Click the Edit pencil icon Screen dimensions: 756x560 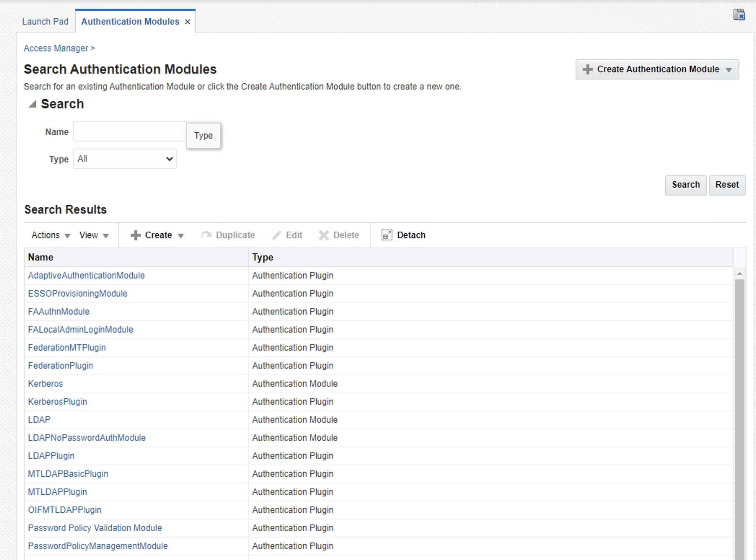tap(277, 235)
